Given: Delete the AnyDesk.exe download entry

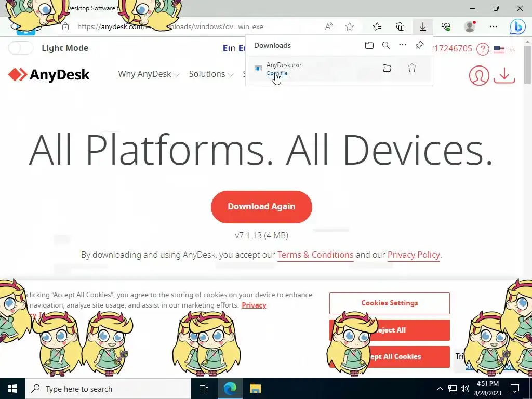Looking at the screenshot, I should point(412,68).
